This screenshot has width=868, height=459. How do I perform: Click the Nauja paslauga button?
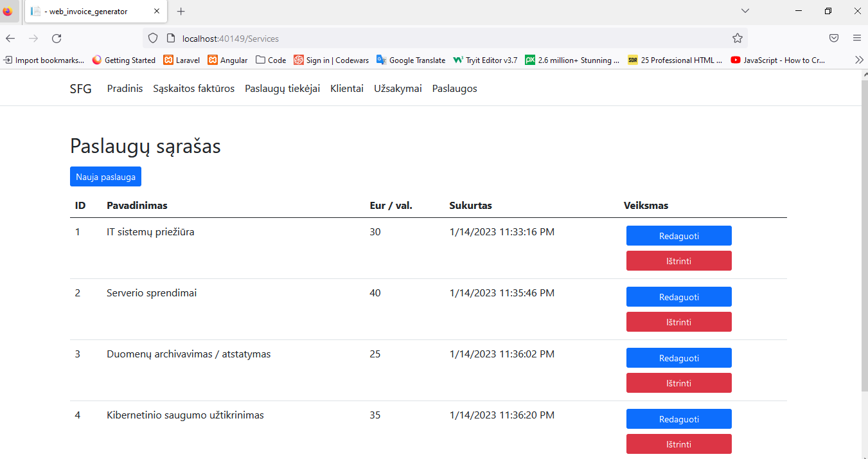pos(105,176)
